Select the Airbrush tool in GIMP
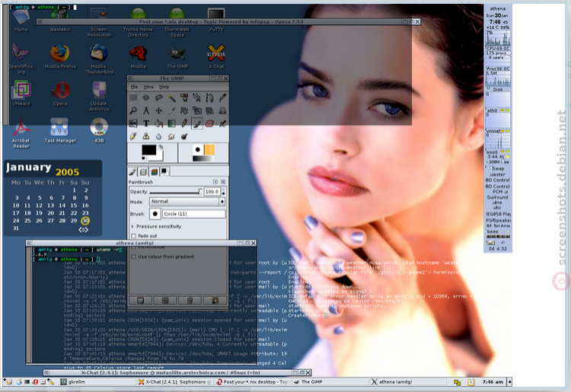Image resolution: width=571 pixels, height=392 pixels. point(222,123)
